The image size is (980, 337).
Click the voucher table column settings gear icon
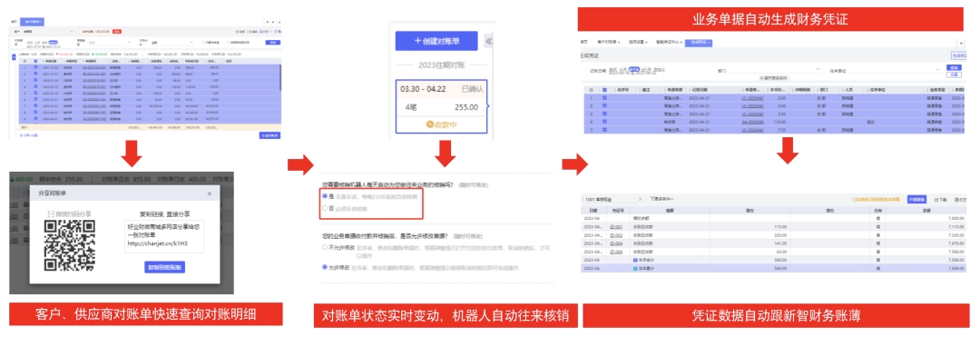pyautogui.click(x=591, y=89)
